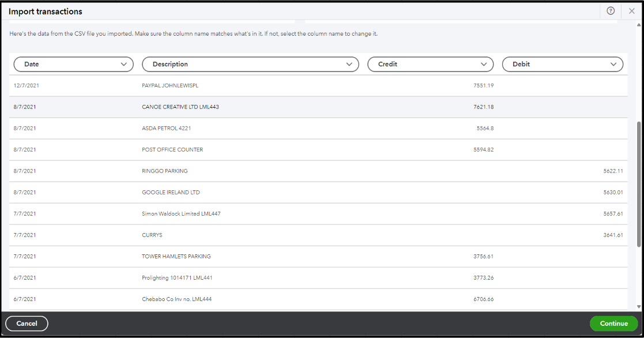Expand the Description column selector
Screen dimensions: 644x338
pos(250,64)
